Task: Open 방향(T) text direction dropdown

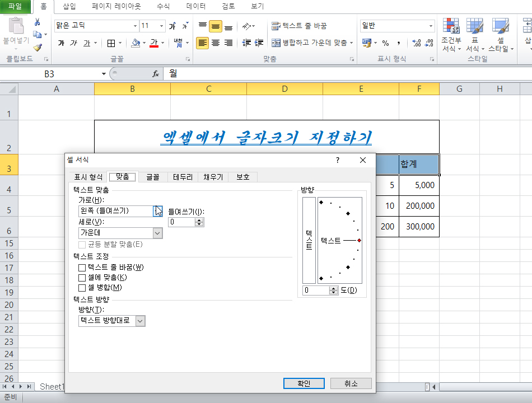Action: [140, 321]
